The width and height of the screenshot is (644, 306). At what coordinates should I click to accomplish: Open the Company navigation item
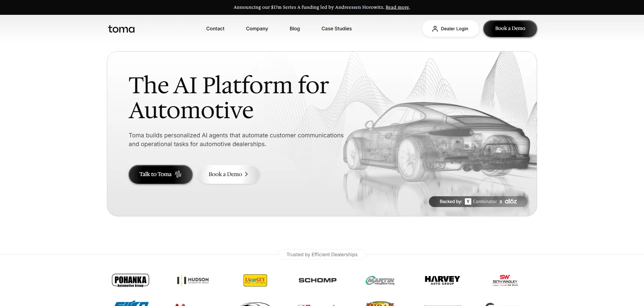[x=257, y=29]
